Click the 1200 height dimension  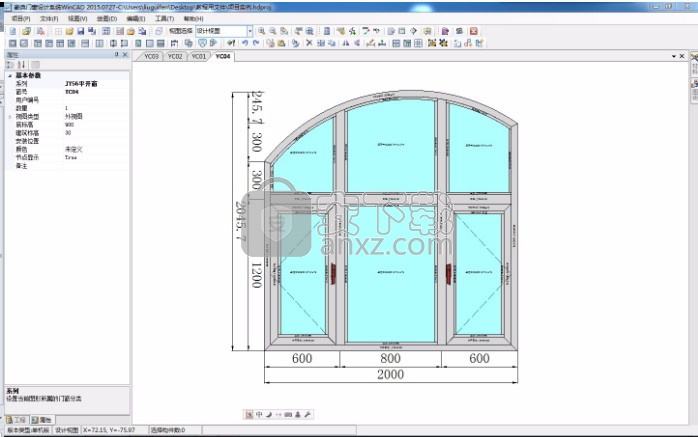256,275
